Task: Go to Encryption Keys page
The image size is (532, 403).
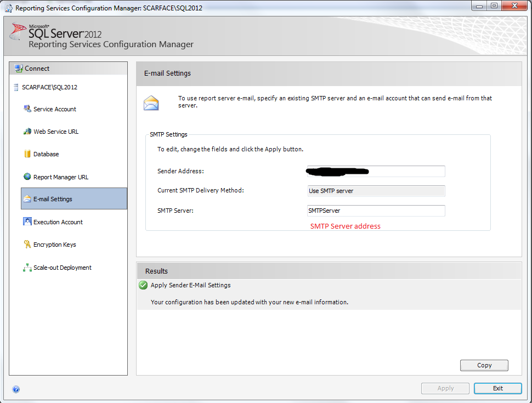Action: click(x=55, y=245)
